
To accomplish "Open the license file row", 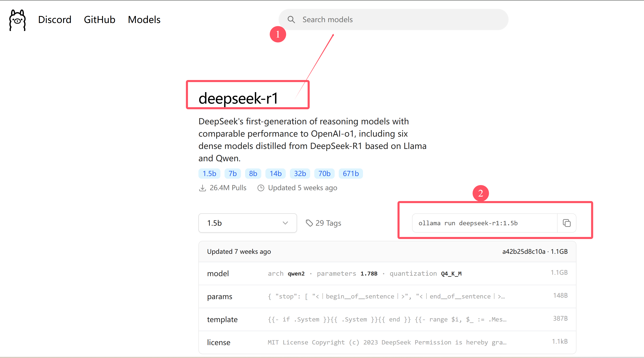I will pyautogui.click(x=387, y=343).
